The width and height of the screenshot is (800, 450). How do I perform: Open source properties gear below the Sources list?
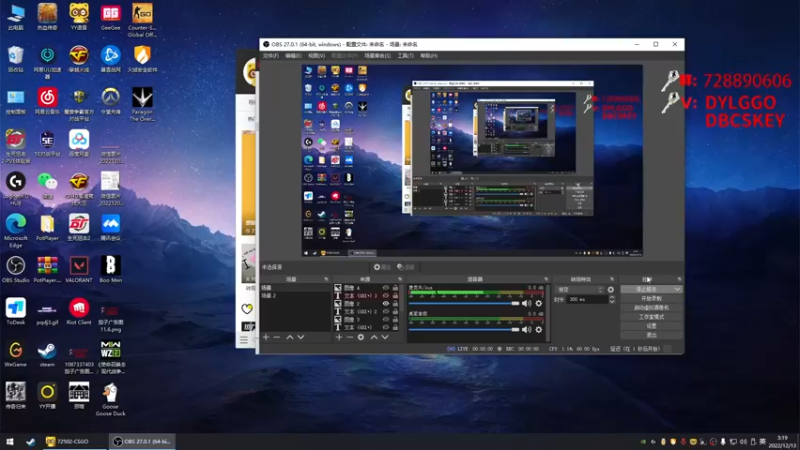[x=361, y=337]
